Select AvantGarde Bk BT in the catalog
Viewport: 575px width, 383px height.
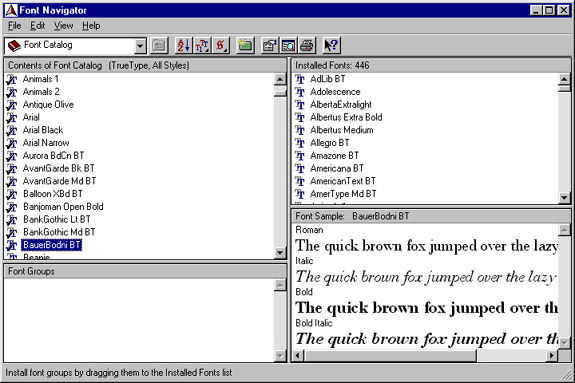coord(59,168)
